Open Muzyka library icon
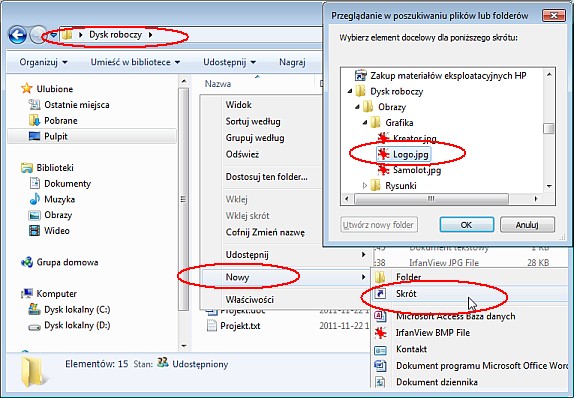The image size is (574, 398). pyautogui.click(x=34, y=199)
